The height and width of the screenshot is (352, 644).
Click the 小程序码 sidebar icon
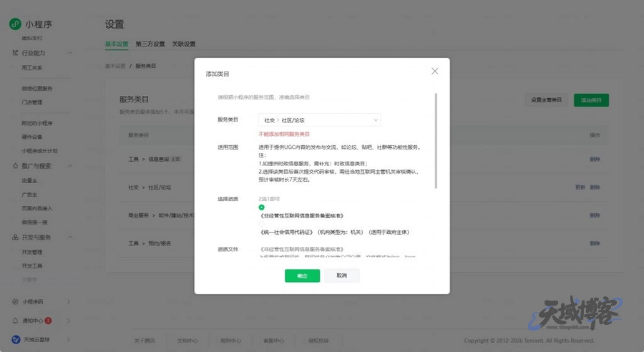(15, 301)
